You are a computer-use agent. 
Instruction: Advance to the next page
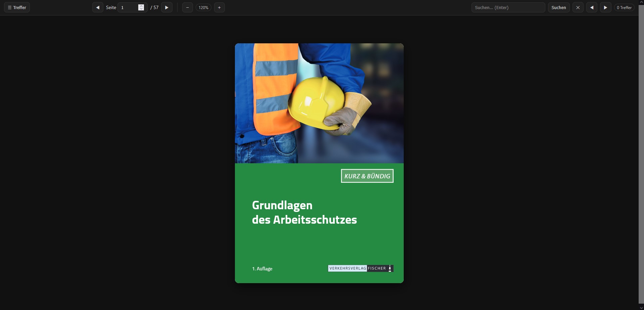pos(167,7)
